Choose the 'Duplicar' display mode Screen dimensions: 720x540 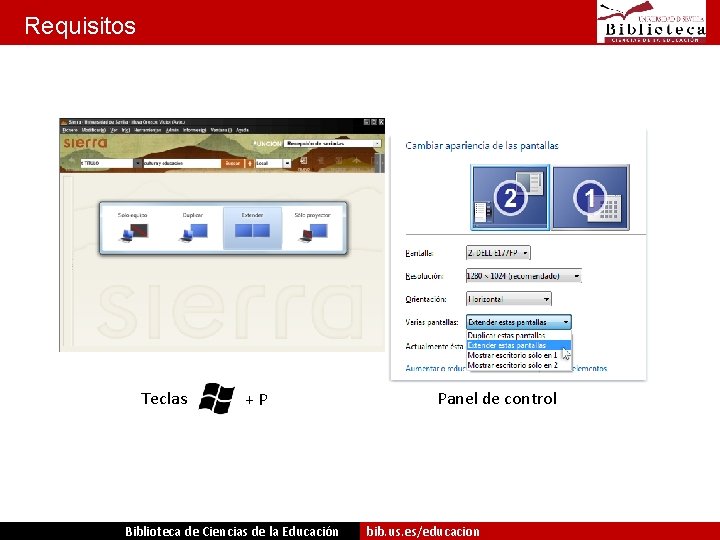(193, 228)
